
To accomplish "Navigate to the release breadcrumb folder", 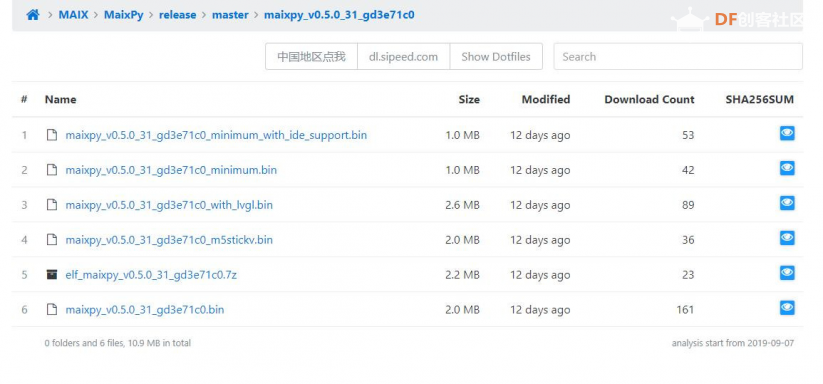I will (x=177, y=15).
